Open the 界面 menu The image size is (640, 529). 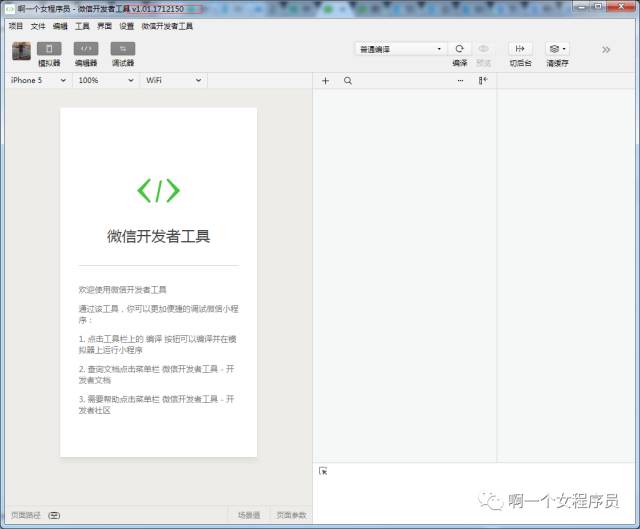point(104,26)
